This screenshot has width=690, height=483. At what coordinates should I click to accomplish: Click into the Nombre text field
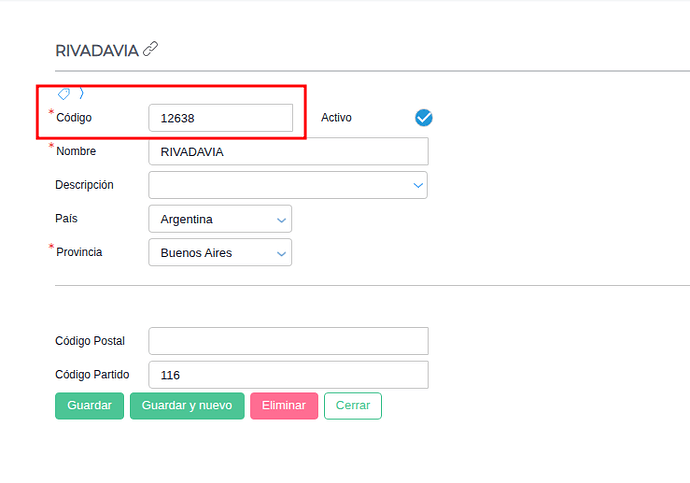coord(288,151)
